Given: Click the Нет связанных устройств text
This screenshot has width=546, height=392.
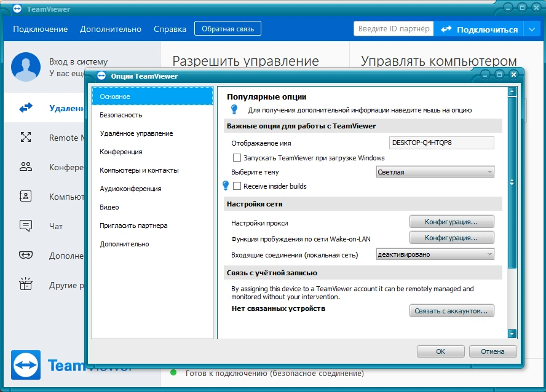Looking at the screenshot, I should pyautogui.click(x=278, y=308).
